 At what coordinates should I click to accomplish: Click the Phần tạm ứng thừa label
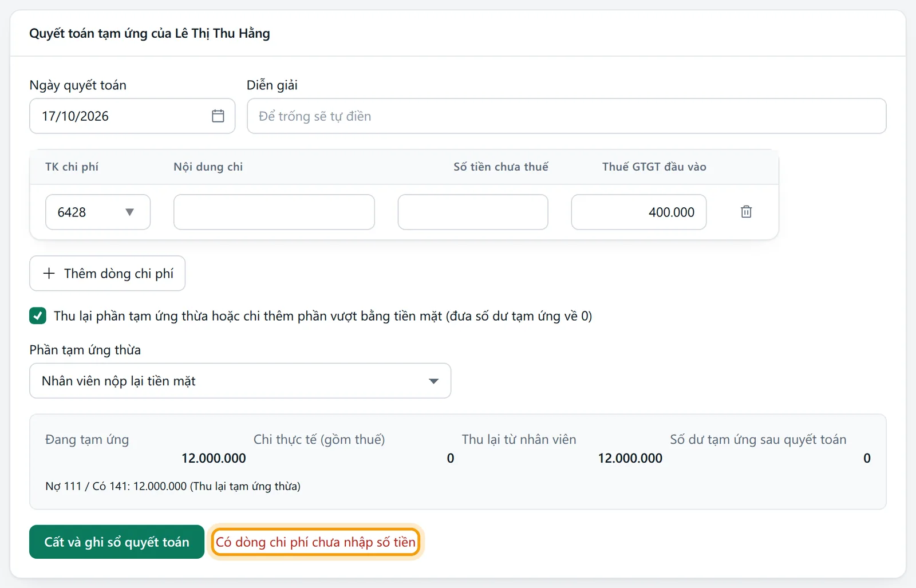point(85,350)
